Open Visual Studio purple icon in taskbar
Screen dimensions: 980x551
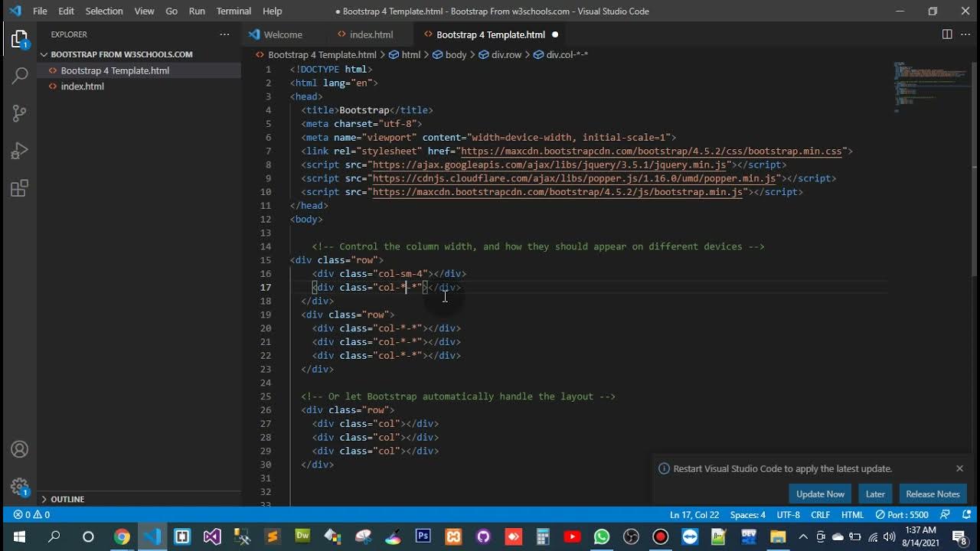coord(212,536)
